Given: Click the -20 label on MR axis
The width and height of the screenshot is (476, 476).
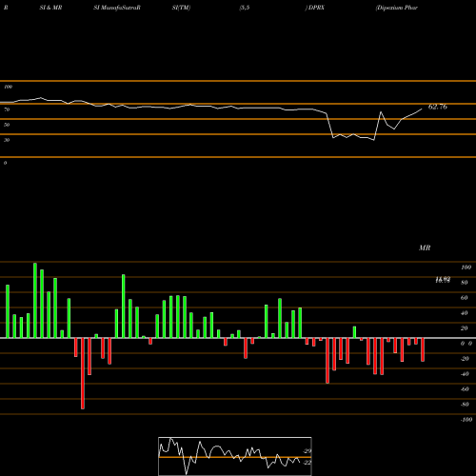Looking at the screenshot, I should point(465,359).
